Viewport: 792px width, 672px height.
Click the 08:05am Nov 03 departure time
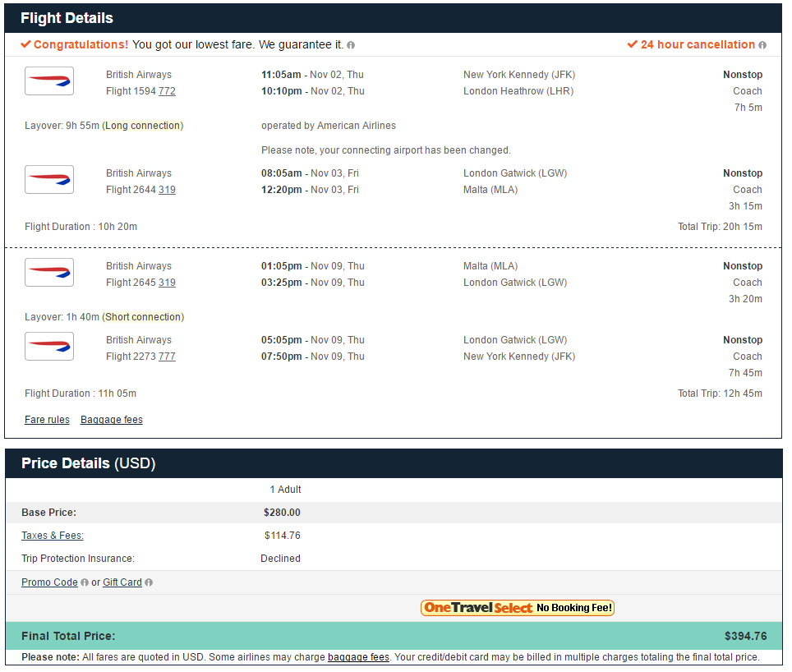click(x=310, y=173)
